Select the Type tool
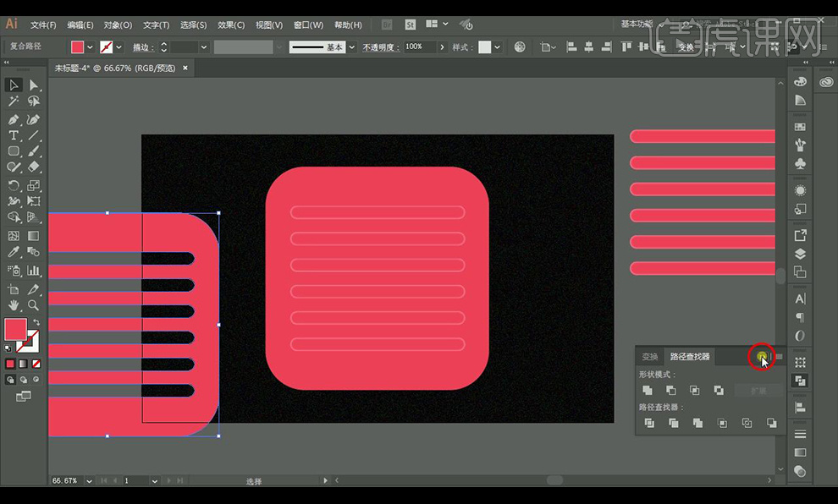 (14, 135)
